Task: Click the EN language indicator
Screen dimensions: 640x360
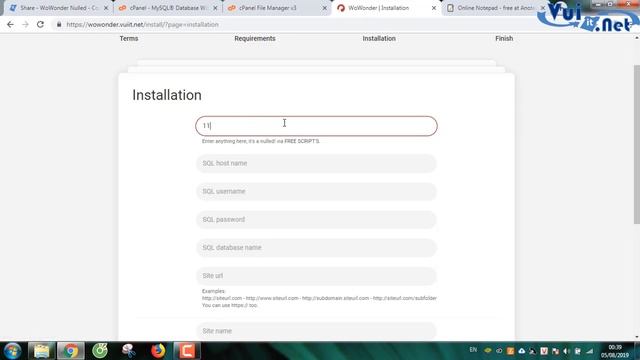Action: click(x=473, y=350)
